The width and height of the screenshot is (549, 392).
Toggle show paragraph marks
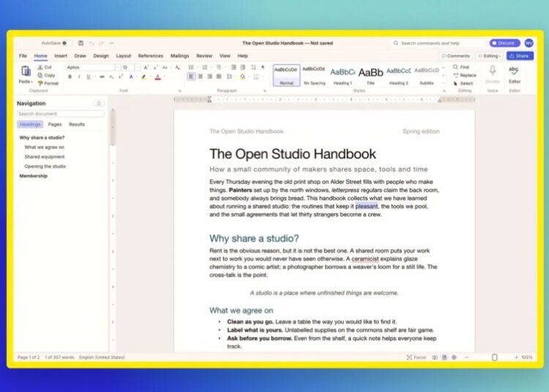[263, 67]
